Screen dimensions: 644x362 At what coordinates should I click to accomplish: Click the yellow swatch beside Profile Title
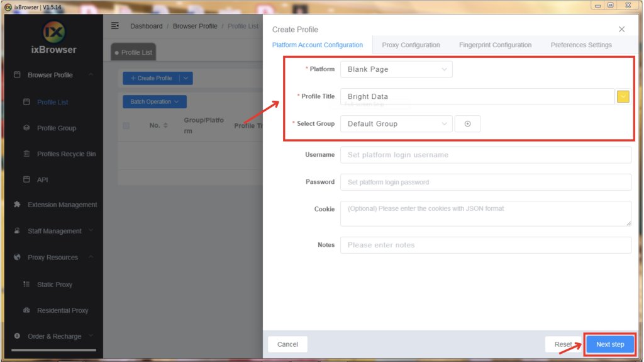click(x=623, y=97)
